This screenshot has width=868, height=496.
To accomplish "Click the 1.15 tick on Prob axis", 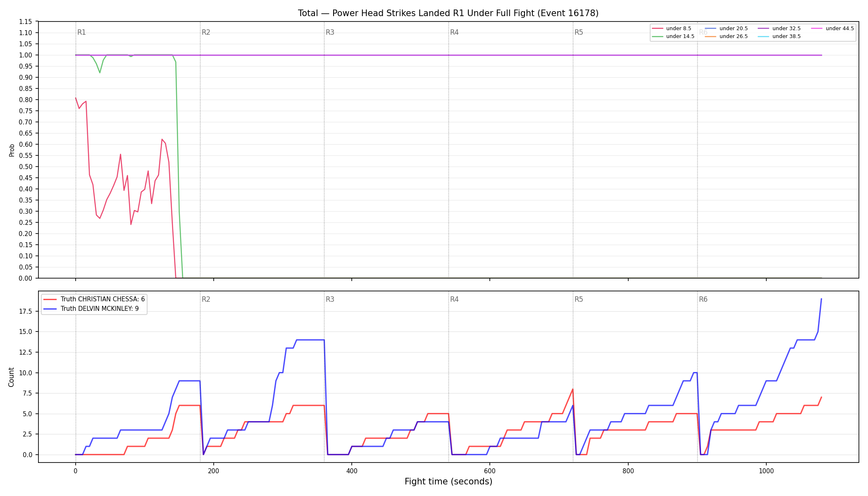I will pos(26,21).
